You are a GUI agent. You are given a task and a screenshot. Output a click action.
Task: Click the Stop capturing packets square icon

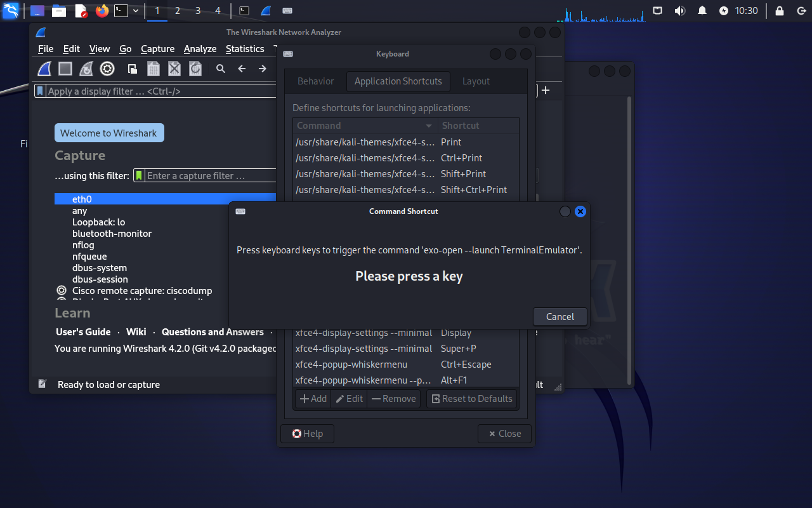(65, 69)
